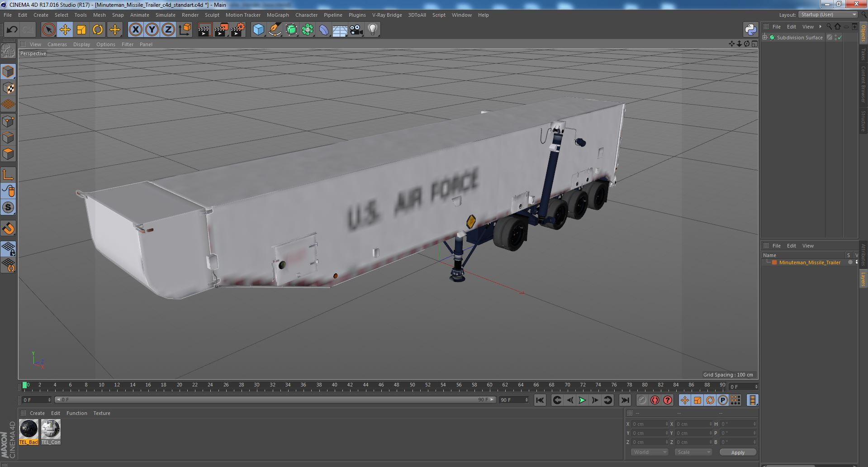This screenshot has width=868, height=467.
Task: Open the Array/MoGraph-style green flower icon
Action: pos(308,30)
